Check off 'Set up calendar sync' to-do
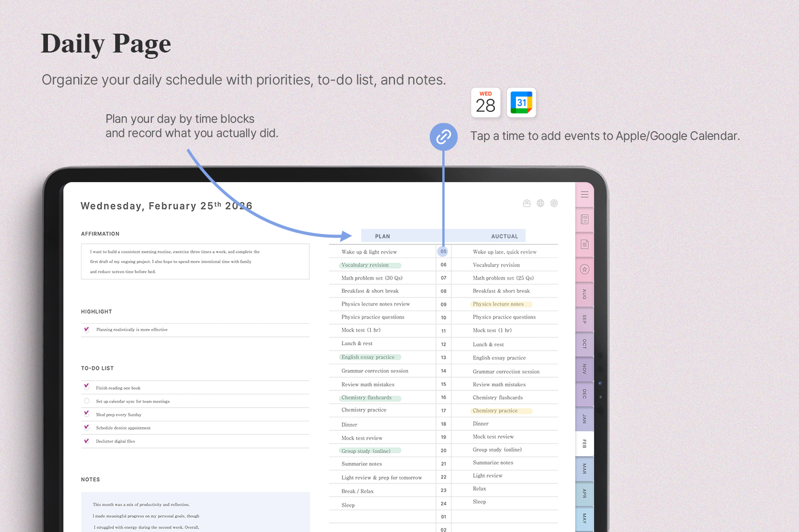 [87, 401]
